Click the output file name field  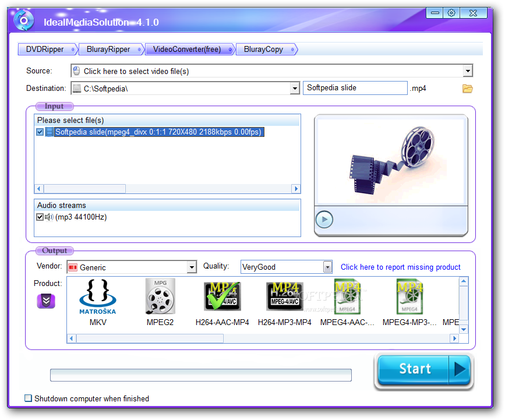pyautogui.click(x=355, y=88)
